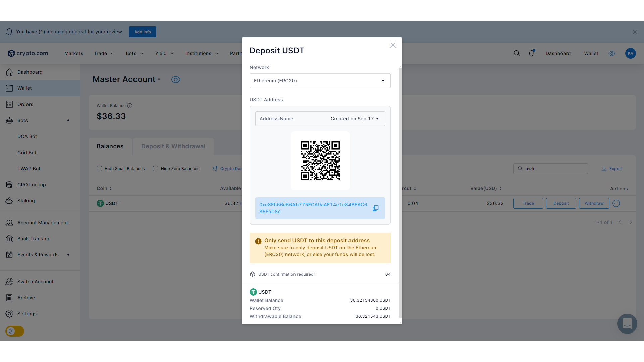The width and height of the screenshot is (644, 362).
Task: Expand the Trade menu
Action: pos(104,53)
